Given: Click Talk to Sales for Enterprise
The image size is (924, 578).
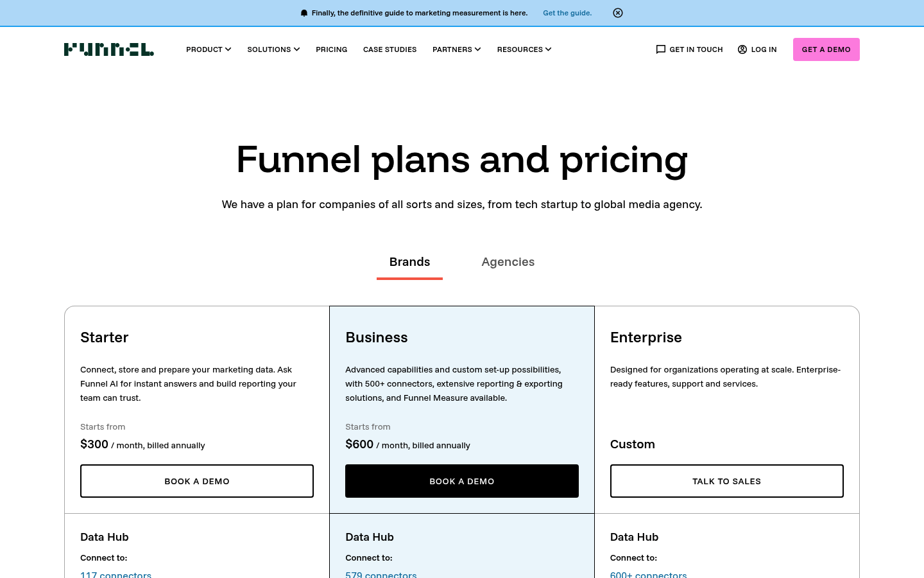Looking at the screenshot, I should tap(727, 481).
